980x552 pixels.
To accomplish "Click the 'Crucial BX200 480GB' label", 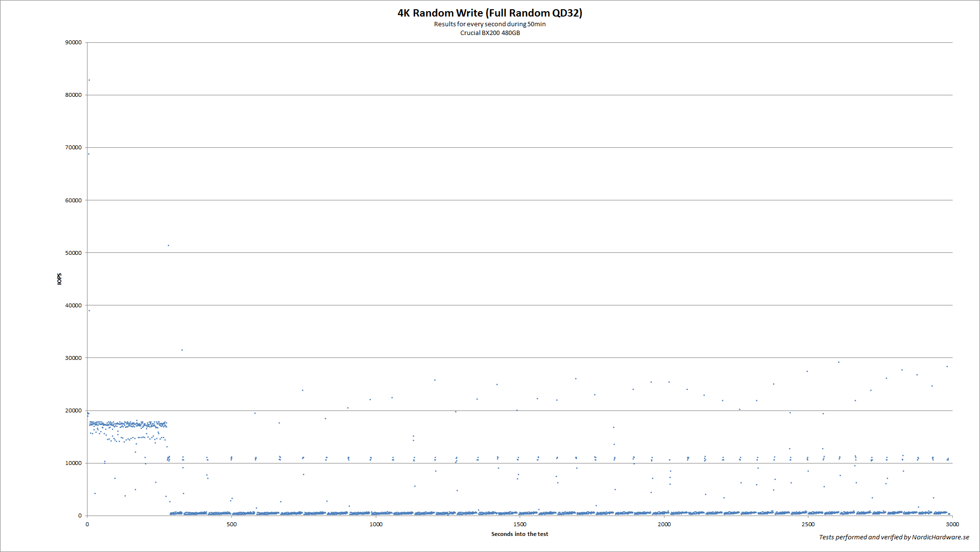I will pos(490,33).
